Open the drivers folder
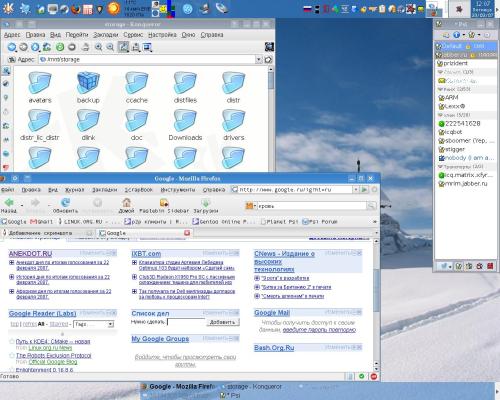 point(233,125)
